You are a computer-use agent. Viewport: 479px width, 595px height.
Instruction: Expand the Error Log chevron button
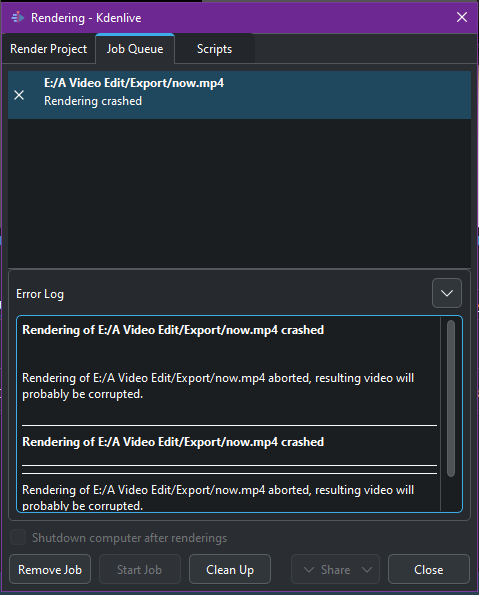click(447, 293)
